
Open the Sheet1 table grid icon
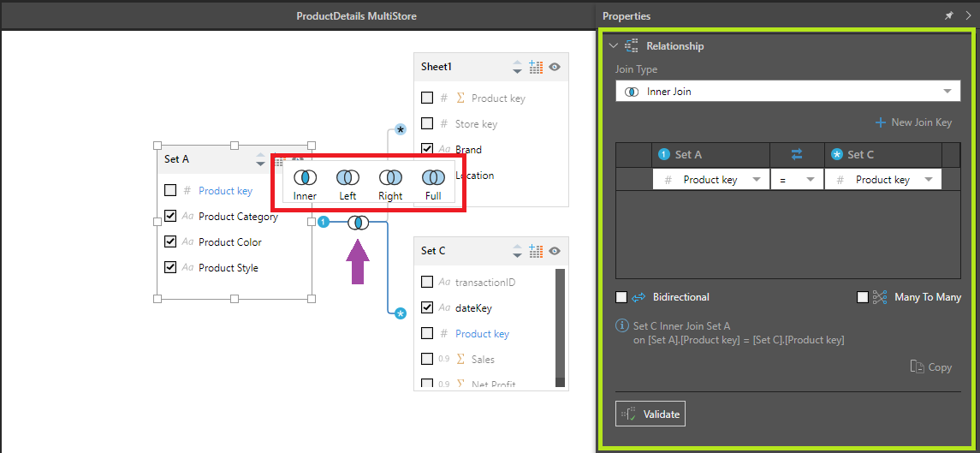click(x=536, y=68)
